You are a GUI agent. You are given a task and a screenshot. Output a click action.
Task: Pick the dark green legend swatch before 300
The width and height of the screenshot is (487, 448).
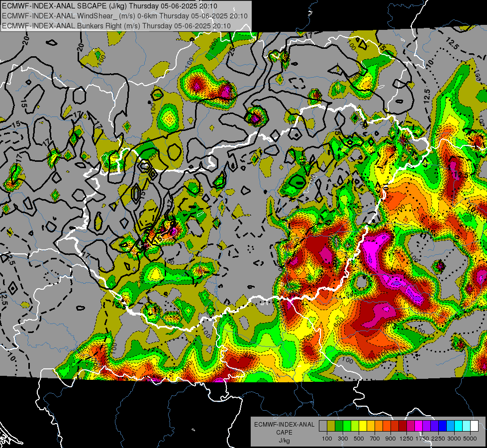click(x=339, y=426)
